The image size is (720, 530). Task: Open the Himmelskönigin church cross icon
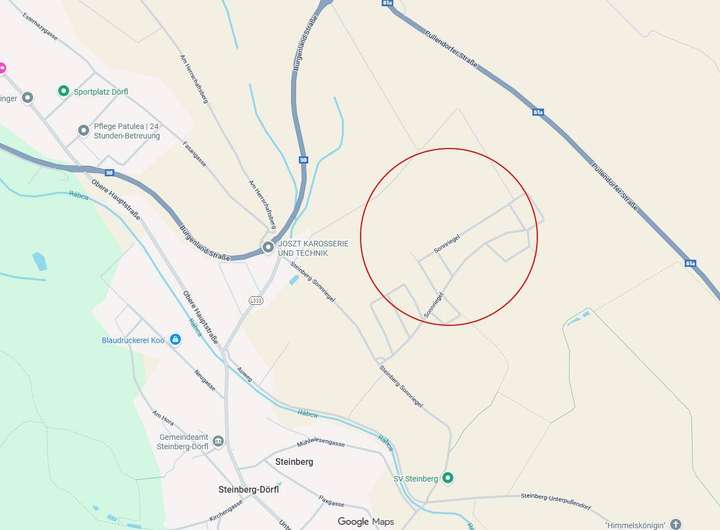pyautogui.click(x=675, y=524)
